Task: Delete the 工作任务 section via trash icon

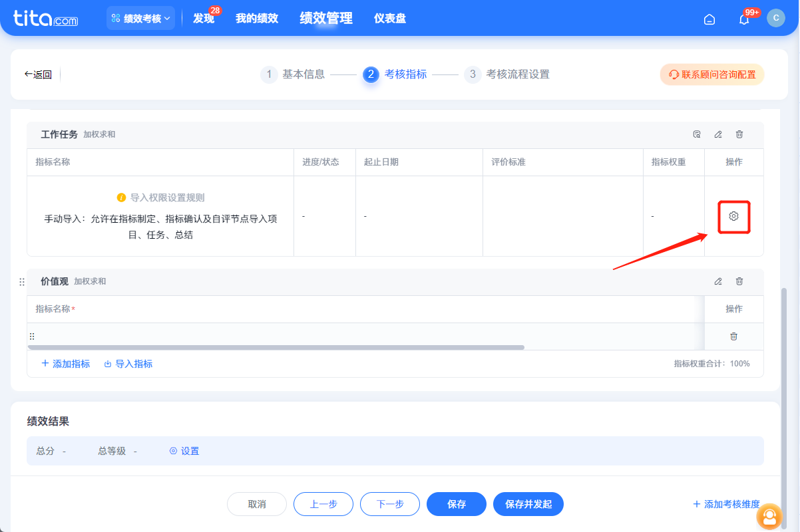Action: (x=739, y=134)
